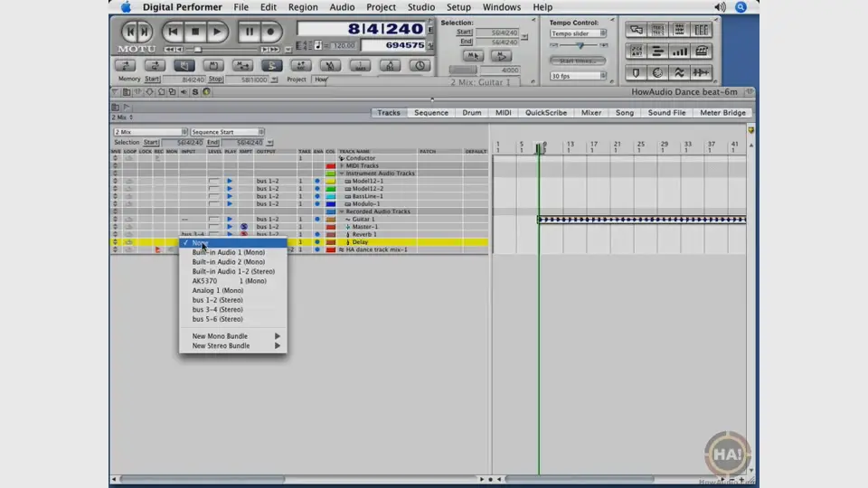This screenshot has height=488, width=868.
Task: Open the Event List bars icon
Action: click(657, 52)
